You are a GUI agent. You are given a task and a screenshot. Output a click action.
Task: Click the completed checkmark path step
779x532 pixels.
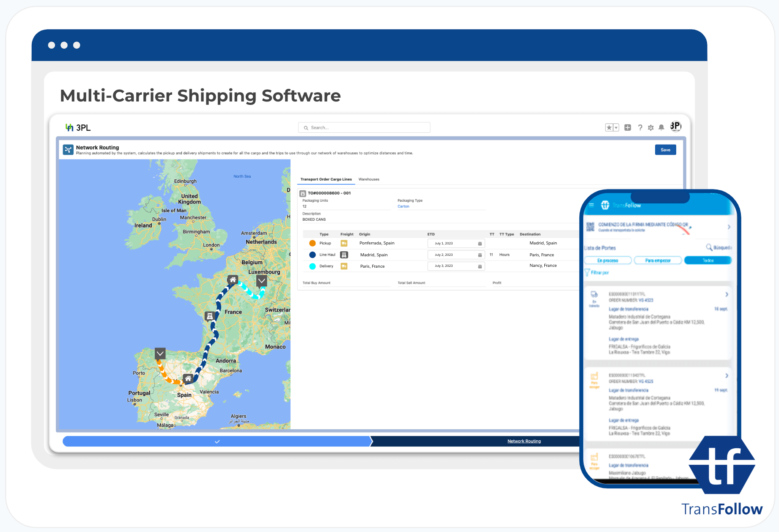pos(217,441)
